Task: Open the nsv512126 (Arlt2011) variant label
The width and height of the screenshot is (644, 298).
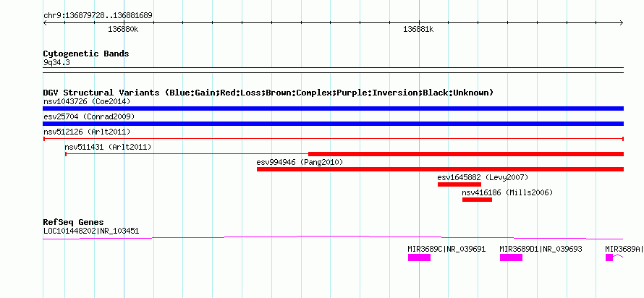Action: tap(87, 132)
